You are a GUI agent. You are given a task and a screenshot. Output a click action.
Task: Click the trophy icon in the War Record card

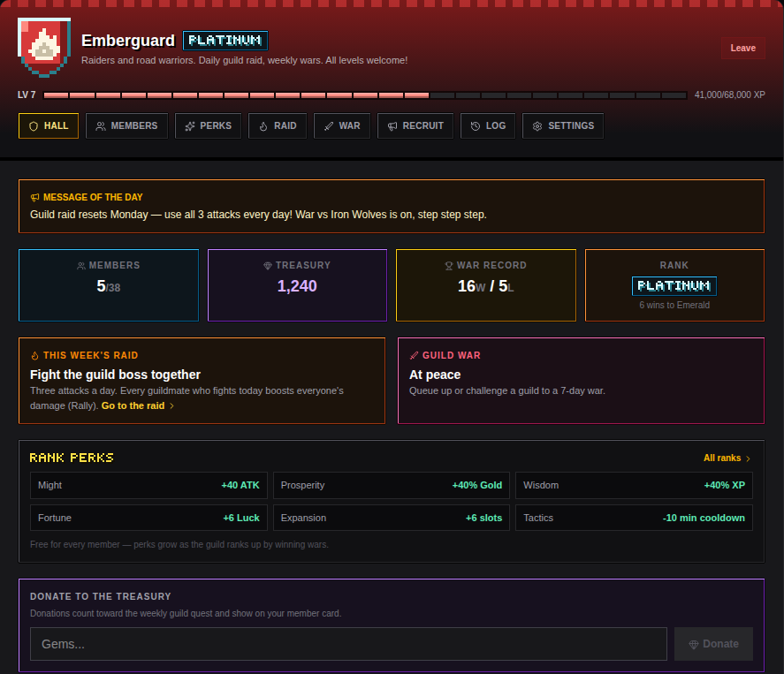tap(449, 266)
